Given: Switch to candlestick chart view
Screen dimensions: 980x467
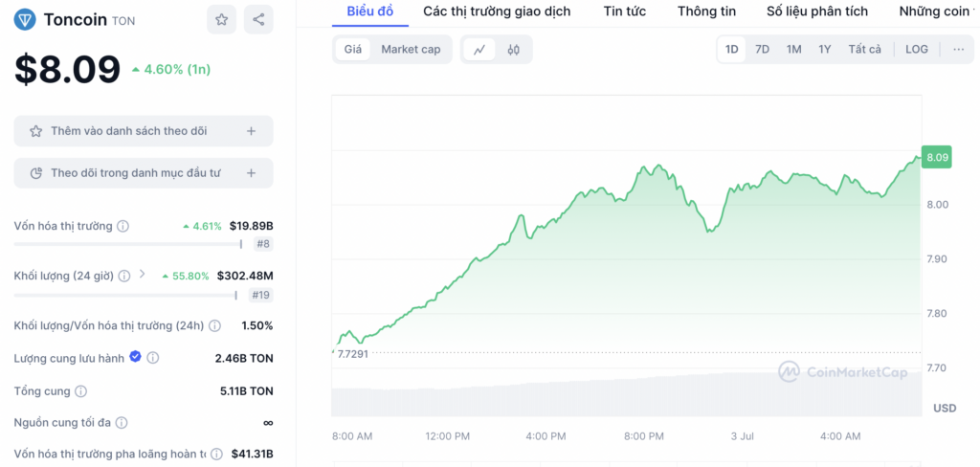Looking at the screenshot, I should coord(513,50).
